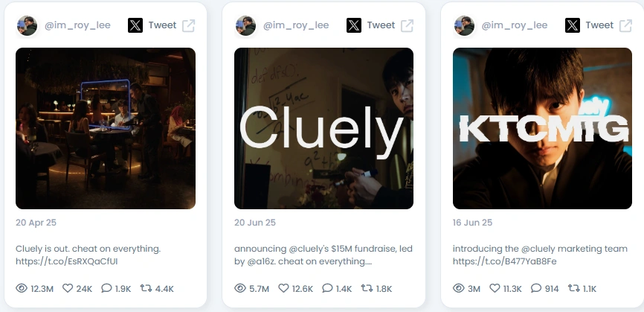
Task: Click the X logo on the middle card
Action: pyautogui.click(x=354, y=25)
